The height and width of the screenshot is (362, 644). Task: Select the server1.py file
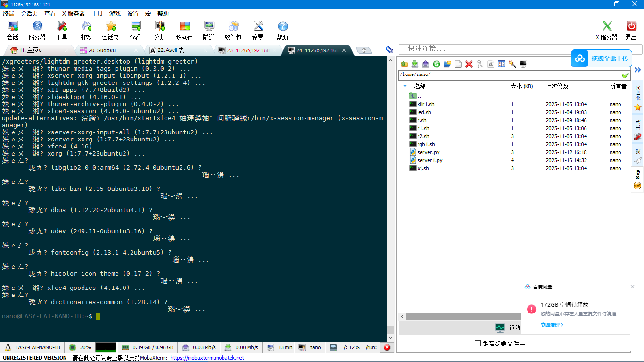[x=429, y=160]
